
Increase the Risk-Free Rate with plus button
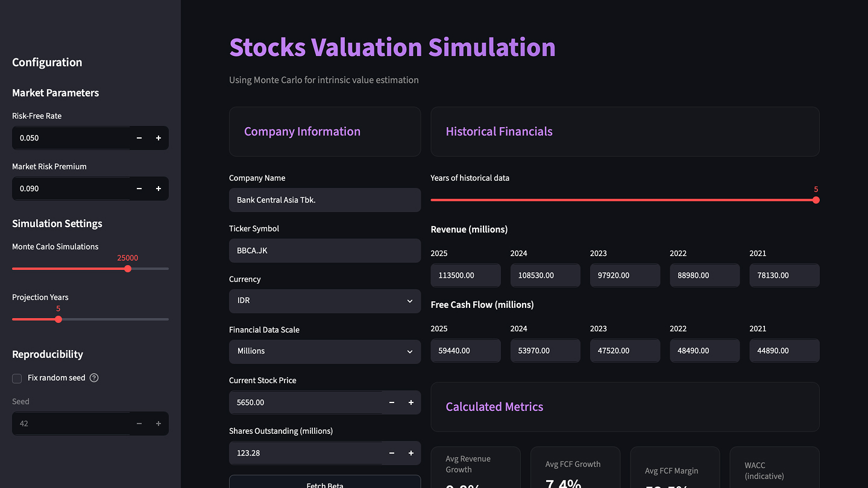click(159, 138)
